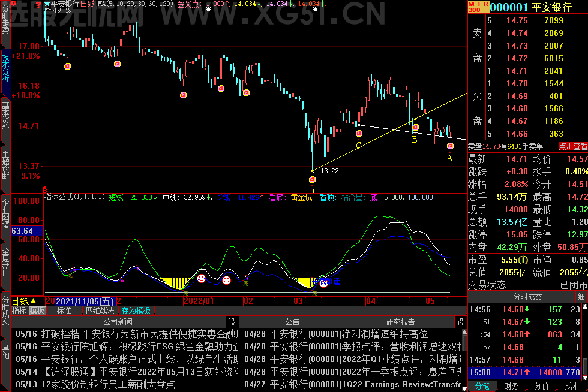Click the red question mark help icon

[x=38, y=5]
